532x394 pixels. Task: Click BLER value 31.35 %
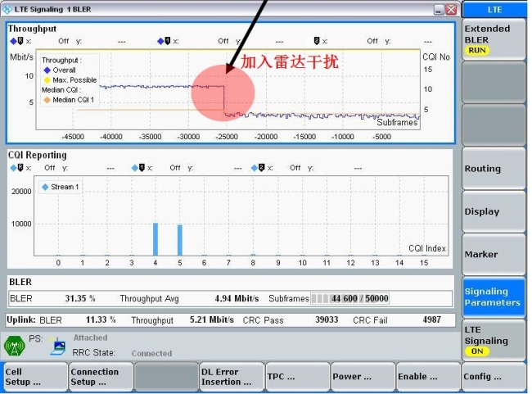[x=80, y=298]
